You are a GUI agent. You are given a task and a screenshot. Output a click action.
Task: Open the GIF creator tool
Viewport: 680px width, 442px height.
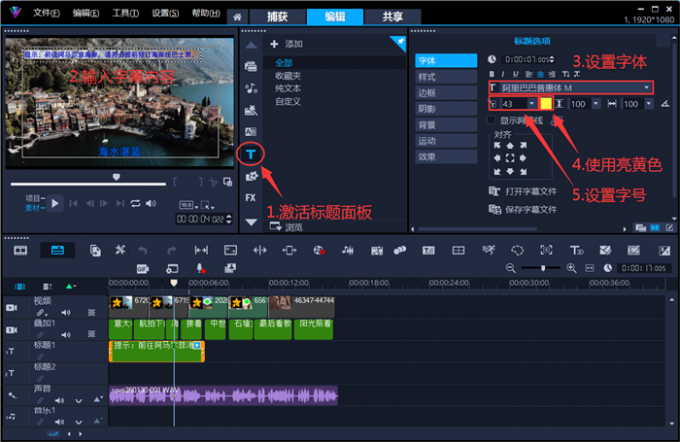pos(143,269)
